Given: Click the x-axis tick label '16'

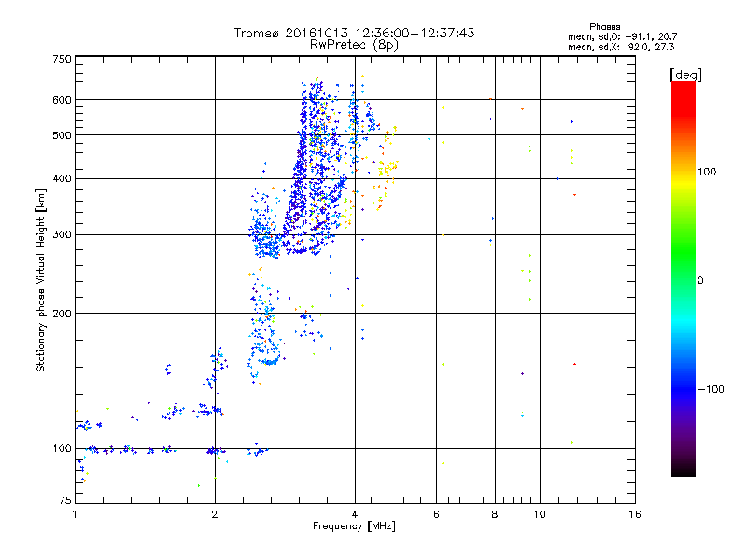Looking at the screenshot, I should pos(635,514).
